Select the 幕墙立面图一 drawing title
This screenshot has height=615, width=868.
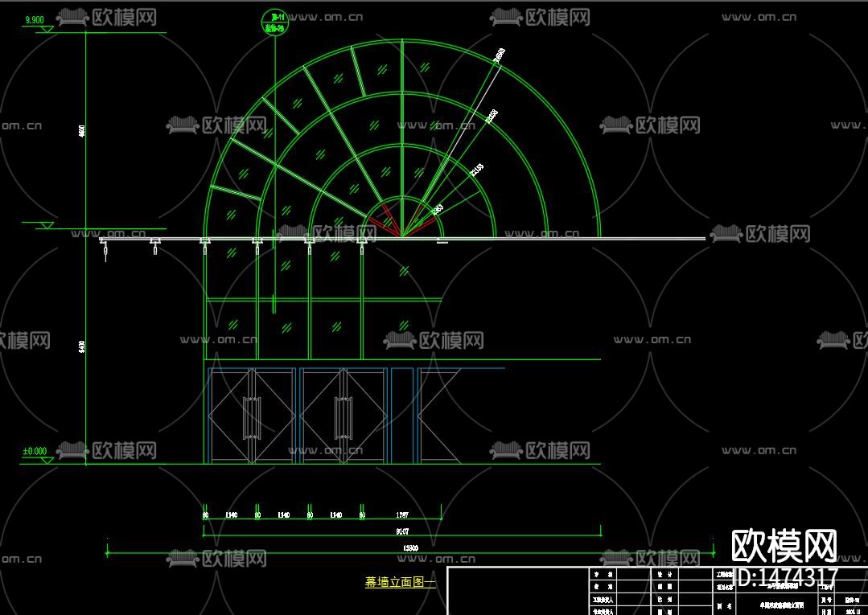click(400, 582)
